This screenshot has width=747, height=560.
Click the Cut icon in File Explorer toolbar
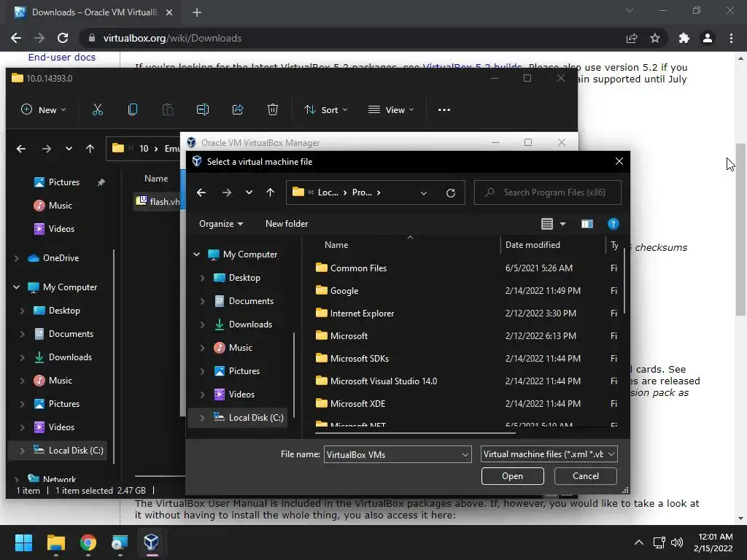click(98, 110)
